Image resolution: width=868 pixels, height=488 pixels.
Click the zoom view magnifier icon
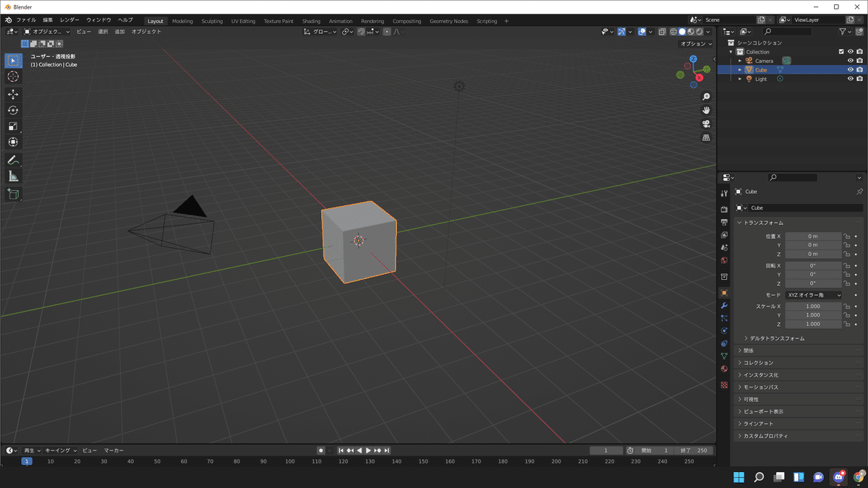coord(707,97)
